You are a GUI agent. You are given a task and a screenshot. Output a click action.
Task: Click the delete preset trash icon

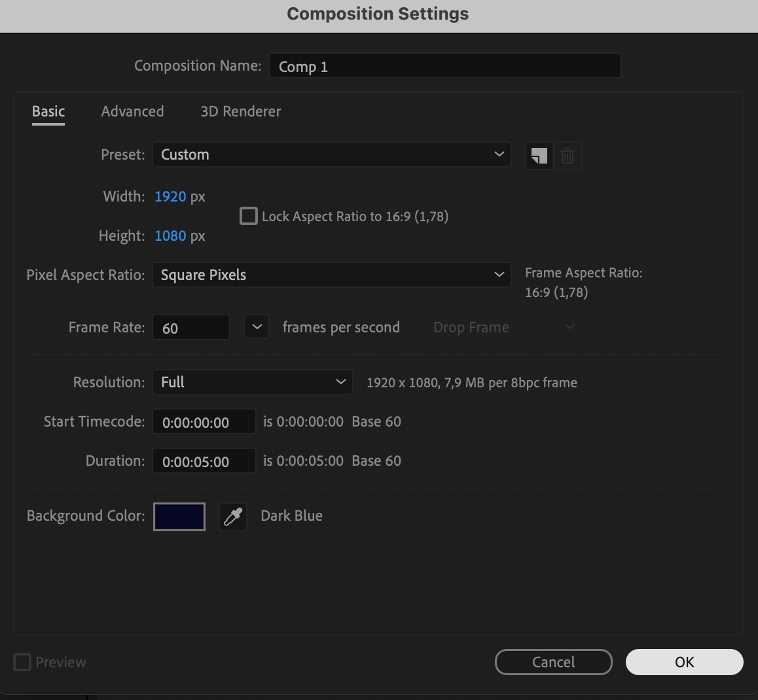568,156
